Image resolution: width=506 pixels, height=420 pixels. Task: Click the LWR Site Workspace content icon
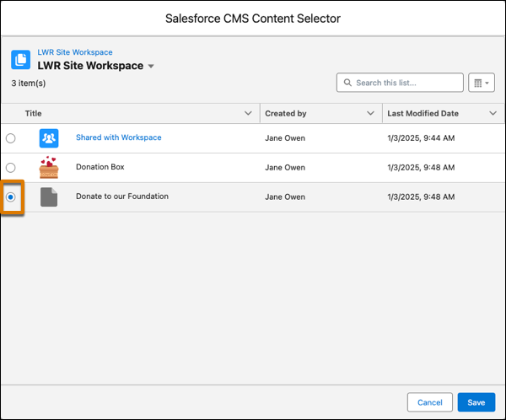[20, 60]
